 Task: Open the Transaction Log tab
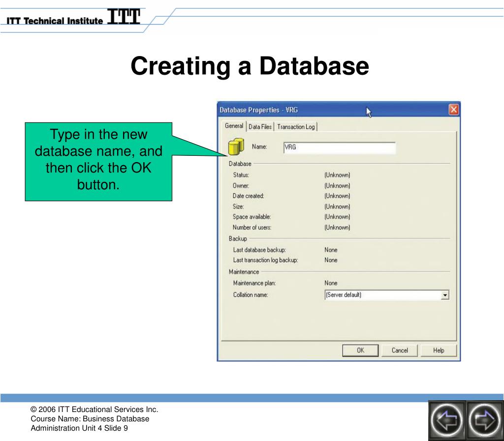click(x=296, y=127)
